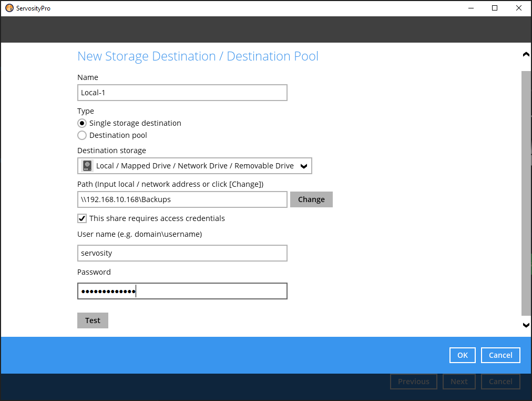
Task: Expand the Local / Mapped Drive storage combo box
Action: click(195, 165)
